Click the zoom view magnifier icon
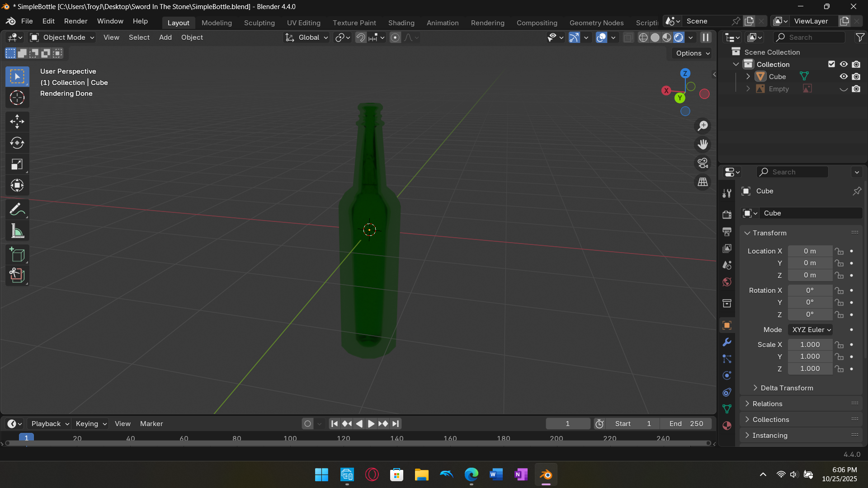This screenshot has width=868, height=488. pos(703,126)
